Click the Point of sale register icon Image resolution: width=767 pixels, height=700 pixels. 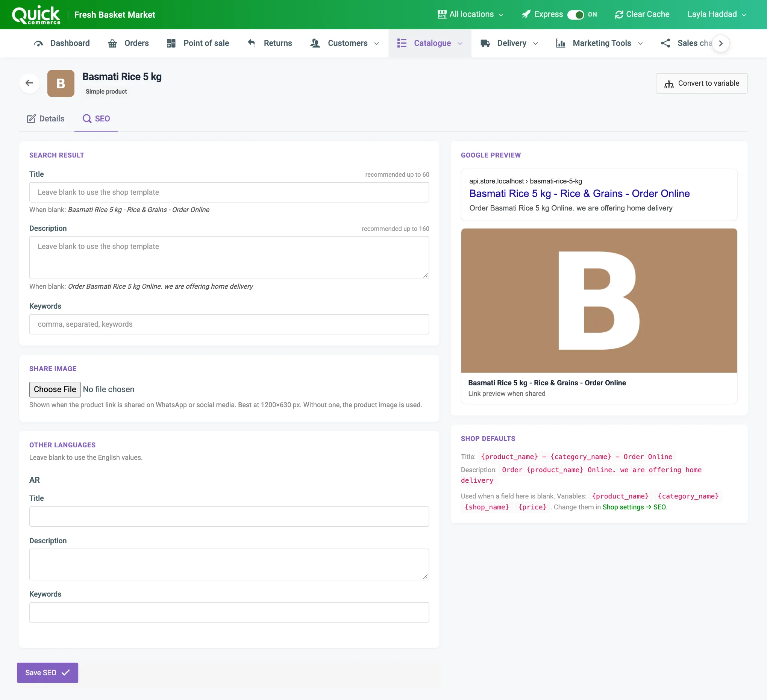pyautogui.click(x=171, y=43)
